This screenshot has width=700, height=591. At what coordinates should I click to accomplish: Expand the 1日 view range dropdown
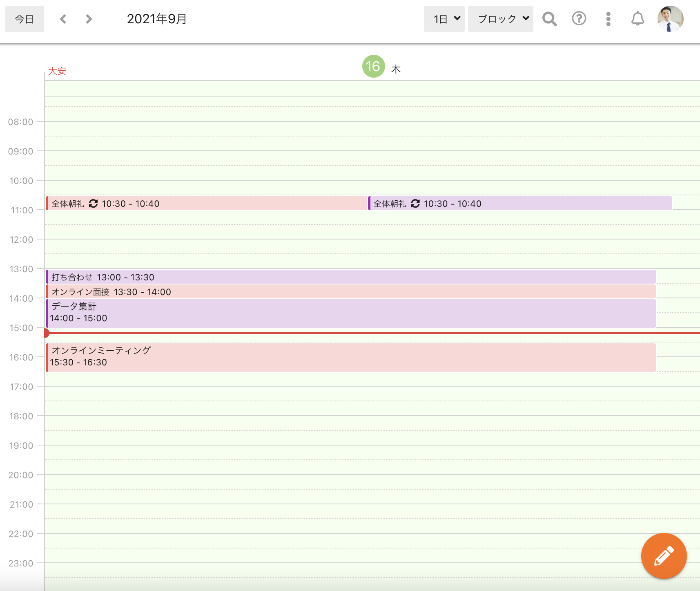pos(444,19)
